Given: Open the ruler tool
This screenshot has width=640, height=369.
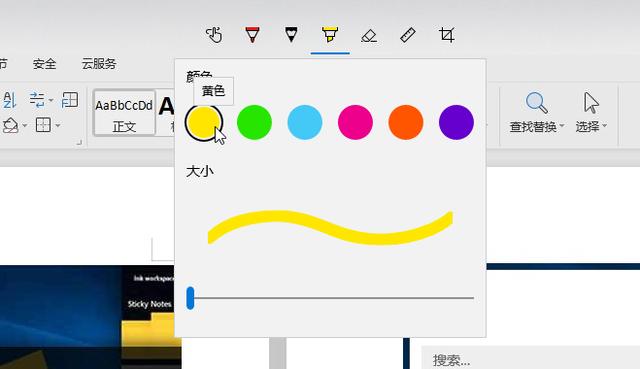Looking at the screenshot, I should point(408,35).
